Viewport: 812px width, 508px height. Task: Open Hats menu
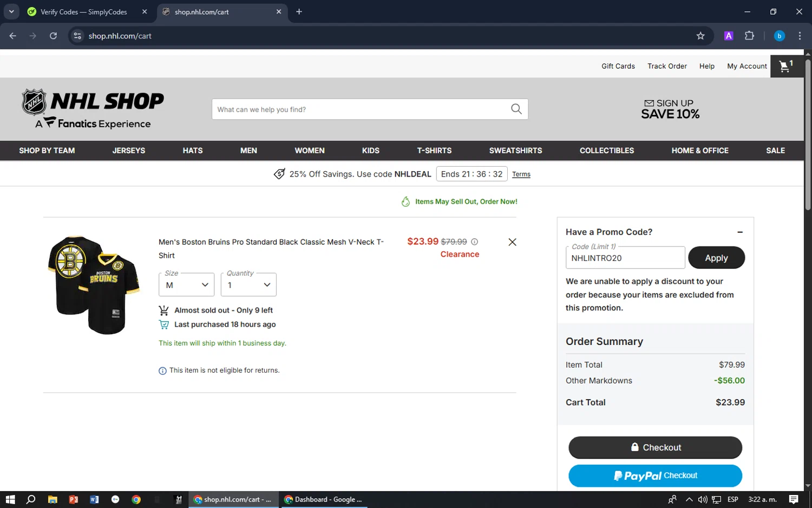193,151
